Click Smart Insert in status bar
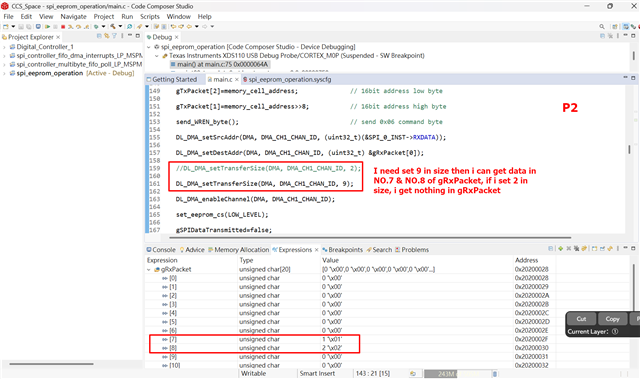Screen dimensions: 640x379 (317, 374)
